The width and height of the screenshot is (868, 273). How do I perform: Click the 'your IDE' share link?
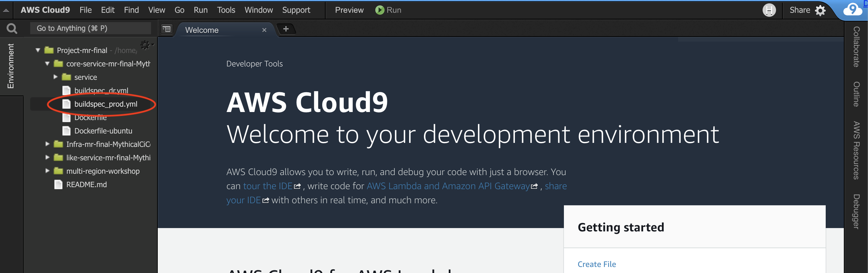tap(243, 200)
